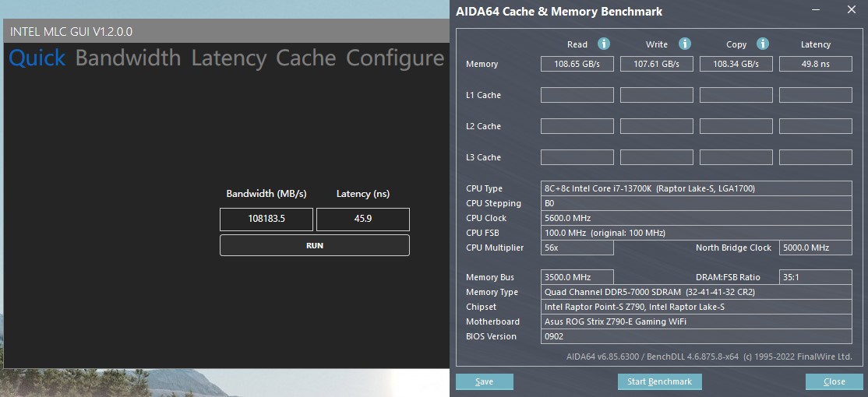Open Write info icon in AIDA64
This screenshot has width=868, height=397.
coord(685,44)
